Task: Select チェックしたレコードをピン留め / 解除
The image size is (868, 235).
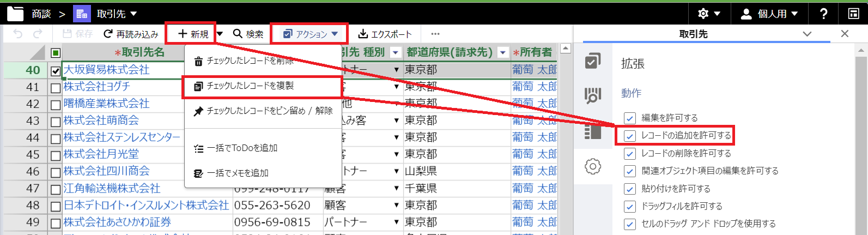Action: (x=263, y=111)
